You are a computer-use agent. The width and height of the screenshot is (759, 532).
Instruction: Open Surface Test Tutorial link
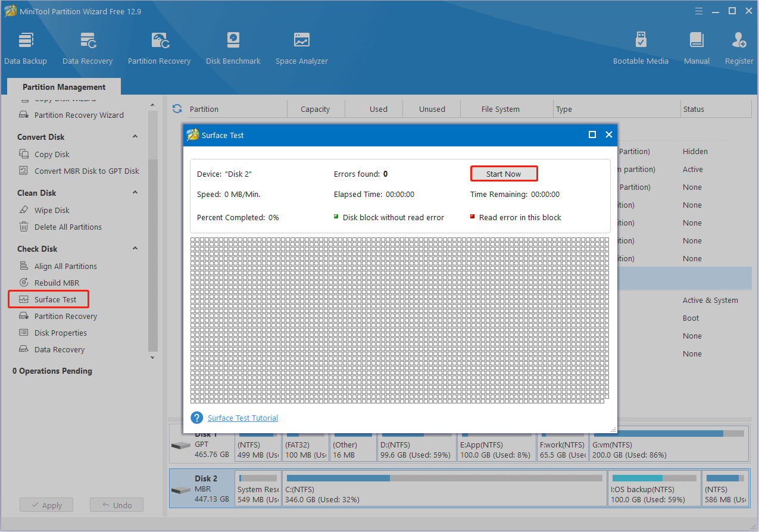243,418
